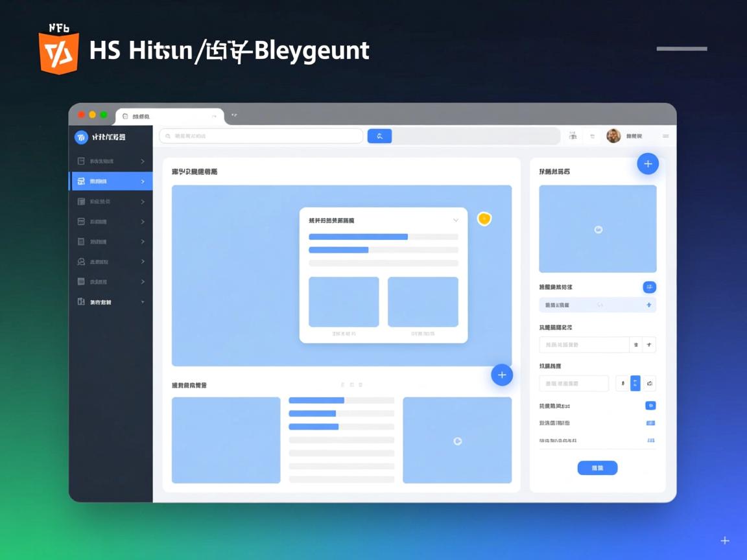Screen dimensions: 747x560
Task: Click the floating plus button on the right panel
Action: coord(647,164)
